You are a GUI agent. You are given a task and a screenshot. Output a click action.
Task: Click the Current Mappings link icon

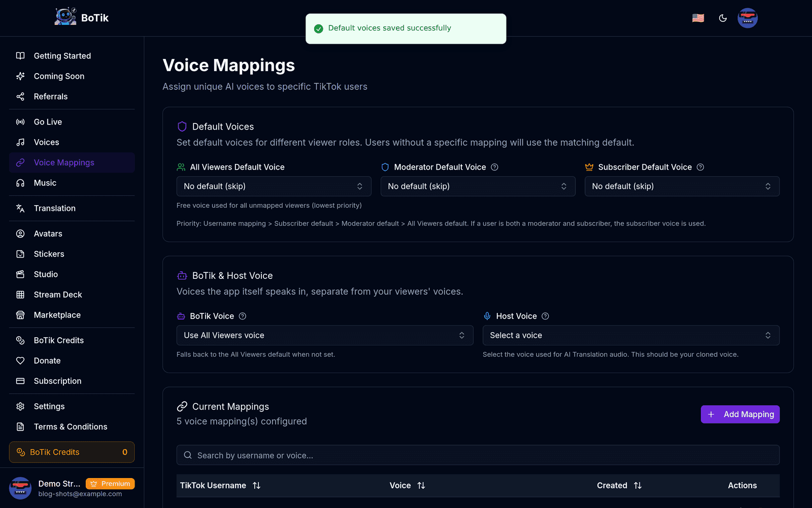coord(182,406)
